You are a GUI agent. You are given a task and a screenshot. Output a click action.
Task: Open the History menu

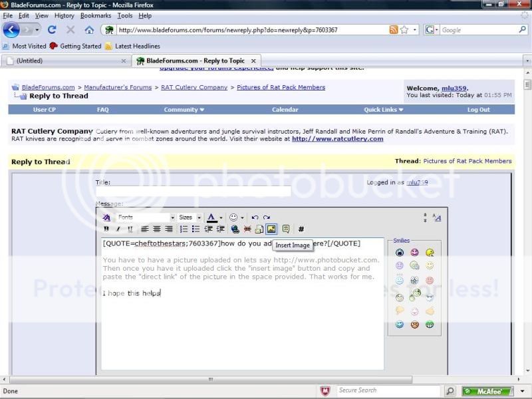click(x=64, y=15)
